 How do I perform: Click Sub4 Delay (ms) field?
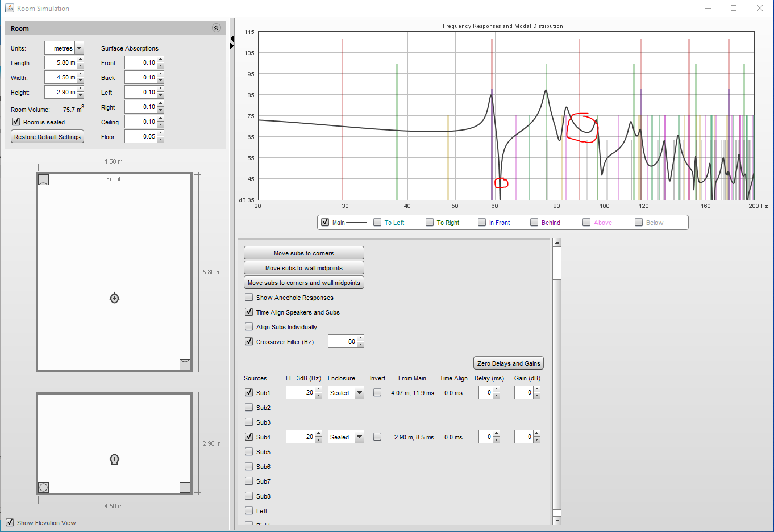tap(486, 437)
